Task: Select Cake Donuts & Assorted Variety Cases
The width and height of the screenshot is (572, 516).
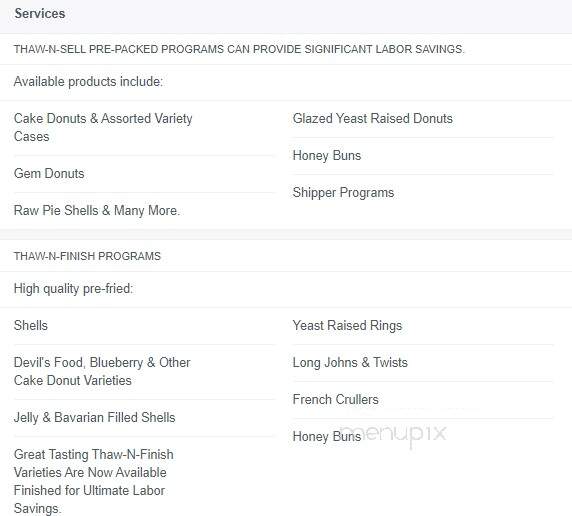Action: (x=103, y=127)
